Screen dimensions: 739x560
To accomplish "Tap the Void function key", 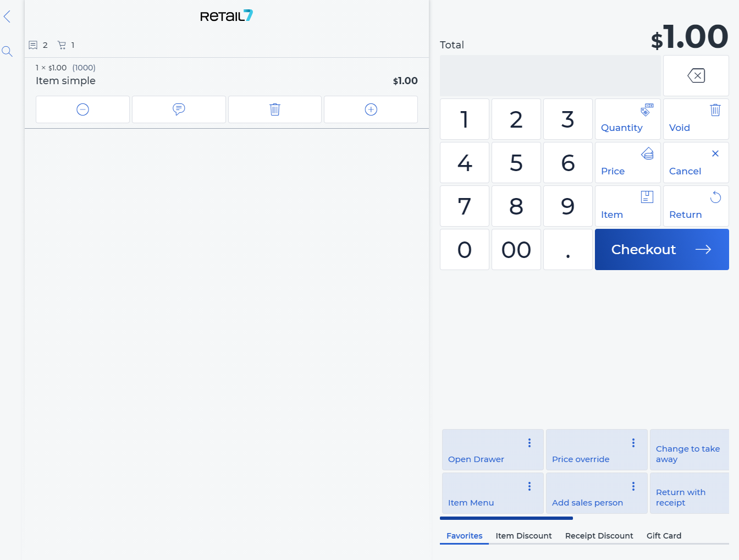I will 696,119.
